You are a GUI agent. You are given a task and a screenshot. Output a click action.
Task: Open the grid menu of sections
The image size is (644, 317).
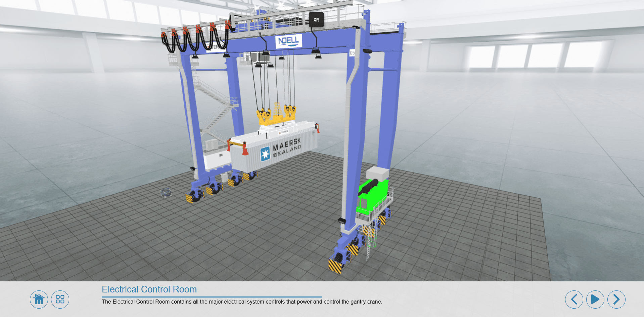click(x=60, y=299)
